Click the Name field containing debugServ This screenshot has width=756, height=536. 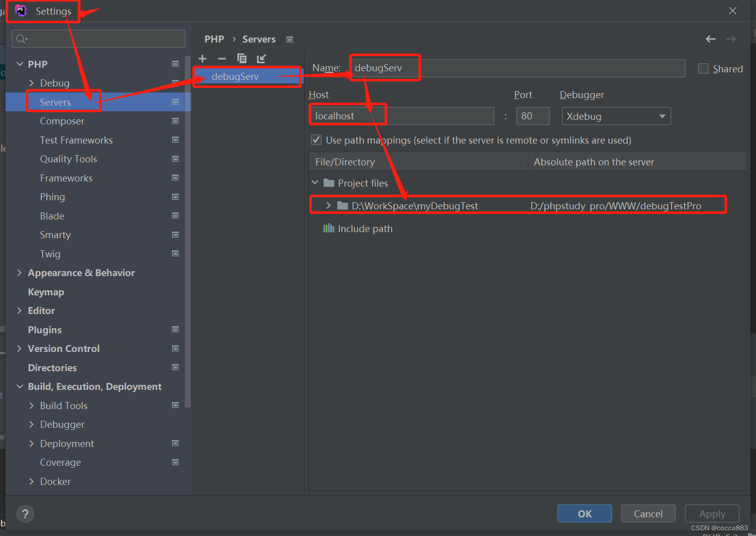(518, 68)
